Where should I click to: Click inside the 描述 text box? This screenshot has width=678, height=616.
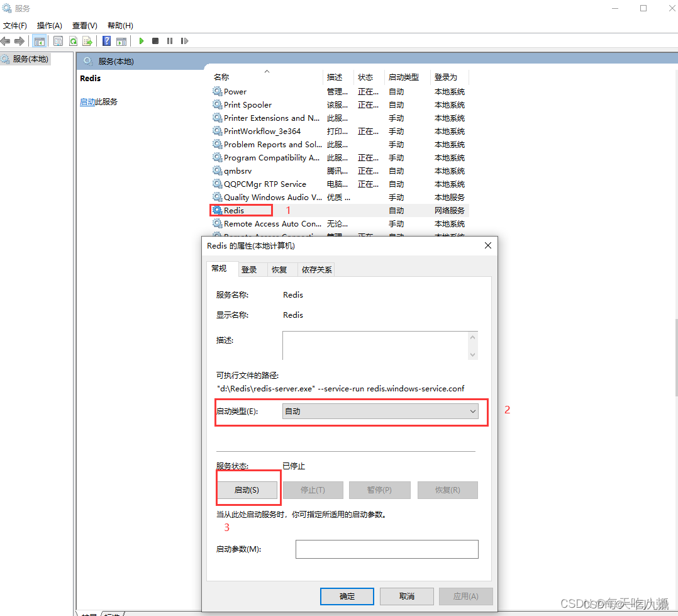[x=375, y=345]
